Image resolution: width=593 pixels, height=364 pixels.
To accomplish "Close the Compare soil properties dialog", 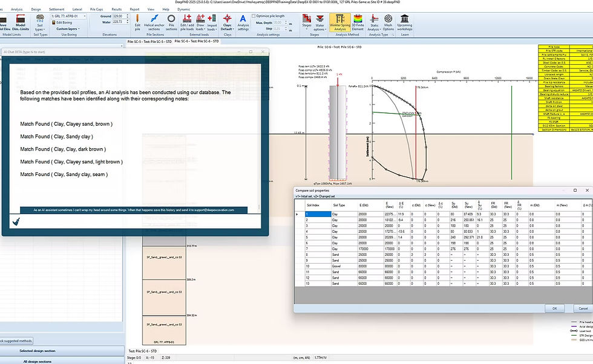I will click(587, 190).
